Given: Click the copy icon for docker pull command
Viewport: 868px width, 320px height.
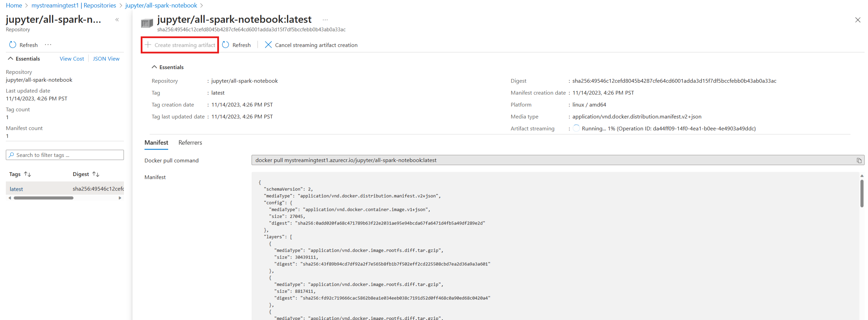Looking at the screenshot, I should coord(859,160).
